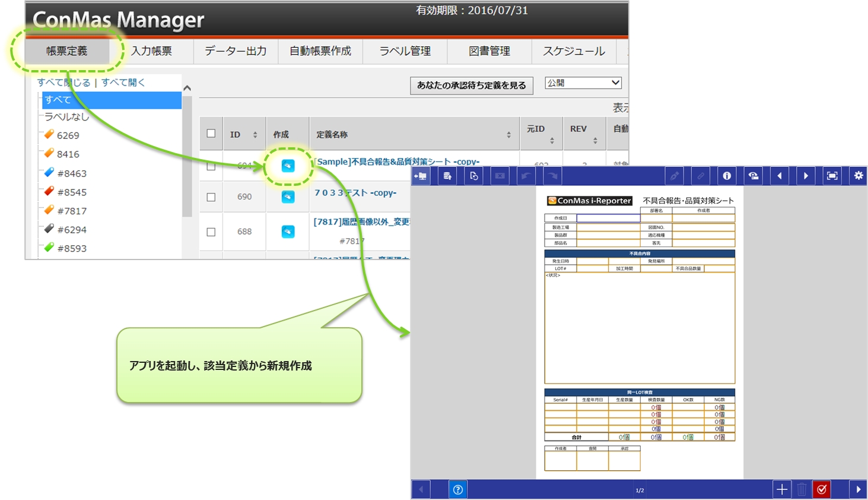
Task: Open help with the question mark icon
Action: tap(457, 489)
